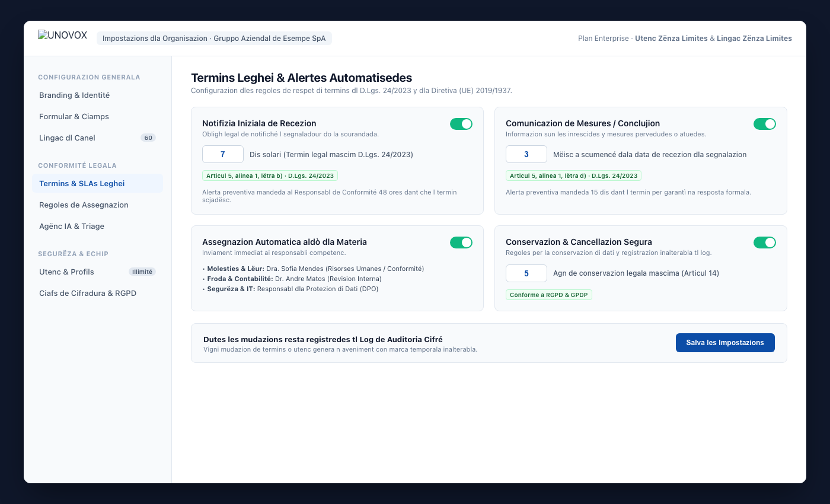The width and height of the screenshot is (830, 504).
Task: Go to Formular & Ciamps section
Action: pos(97,117)
